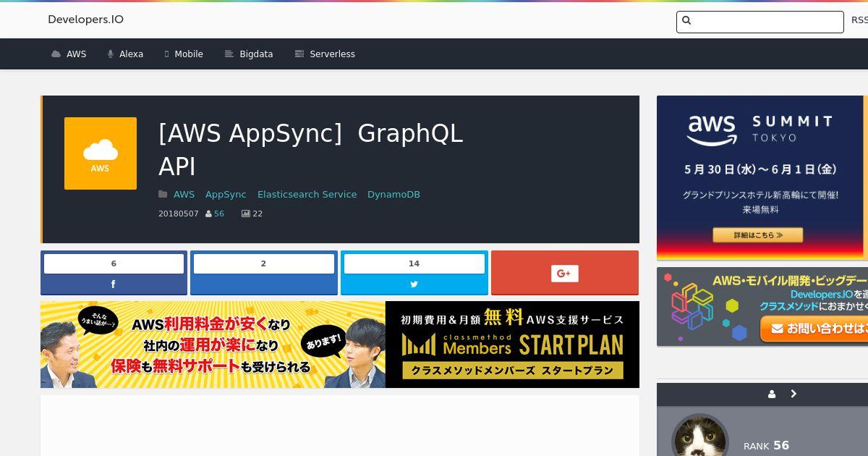Viewport: 868px width, 456px height.
Task: Open the RSS link
Action: click(859, 20)
